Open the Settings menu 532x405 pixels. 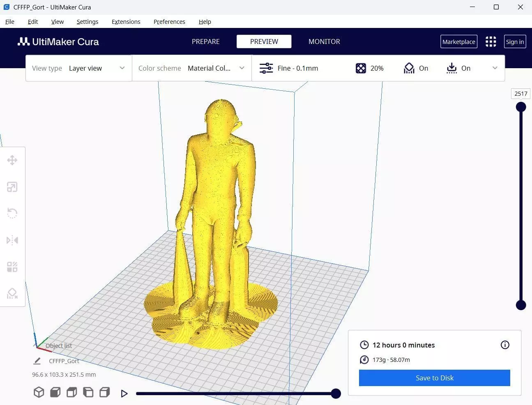click(88, 22)
